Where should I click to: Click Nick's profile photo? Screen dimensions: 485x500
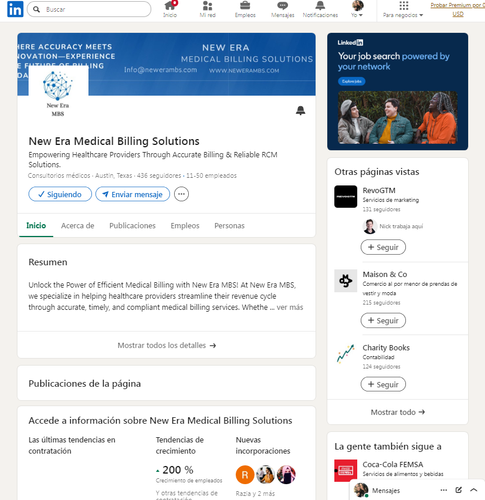(x=369, y=226)
